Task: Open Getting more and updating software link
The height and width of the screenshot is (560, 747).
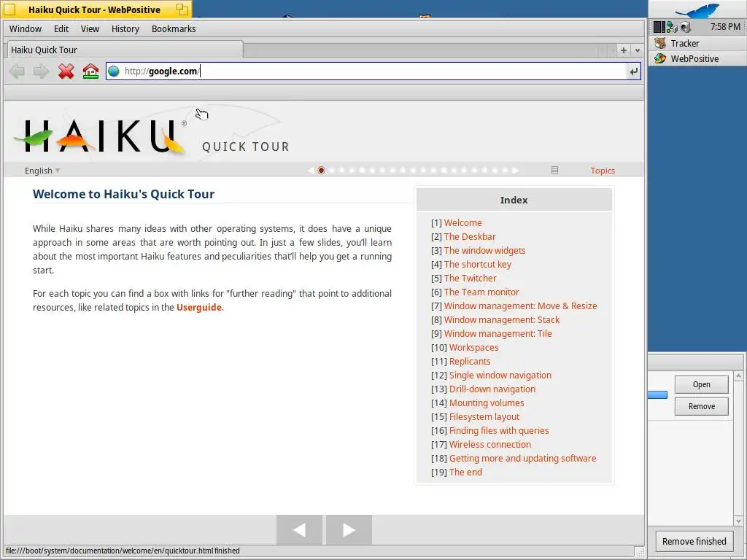Action: tap(522, 458)
